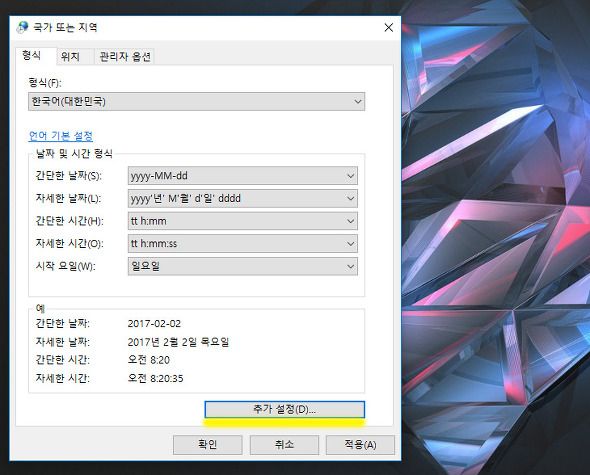Expand the 간단한 날짜 yyyy-MM-dd dropdown
Screen dimensions: 590x475
pyautogui.click(x=243, y=176)
